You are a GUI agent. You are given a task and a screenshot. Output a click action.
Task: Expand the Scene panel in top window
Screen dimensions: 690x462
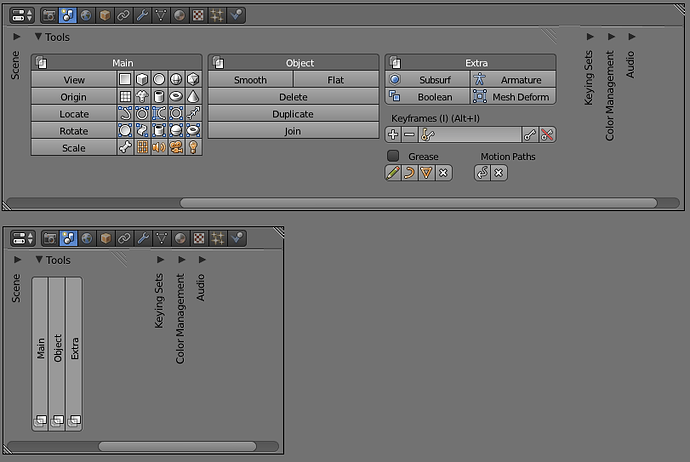pyautogui.click(x=17, y=37)
